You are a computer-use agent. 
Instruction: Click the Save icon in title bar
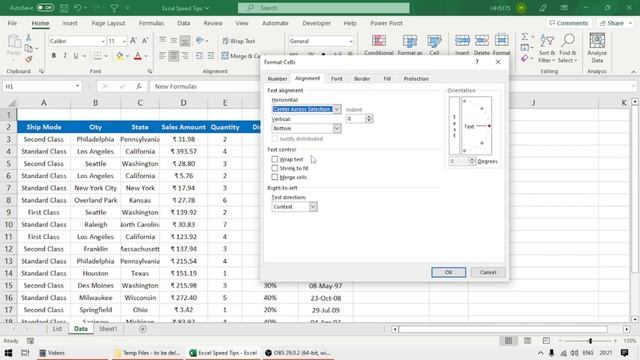64,8
